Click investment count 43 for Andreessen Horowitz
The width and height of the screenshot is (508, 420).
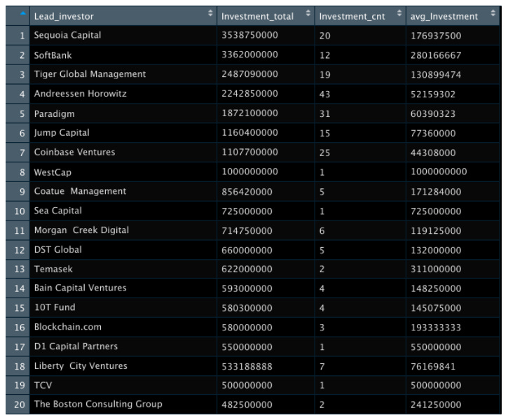324,94
